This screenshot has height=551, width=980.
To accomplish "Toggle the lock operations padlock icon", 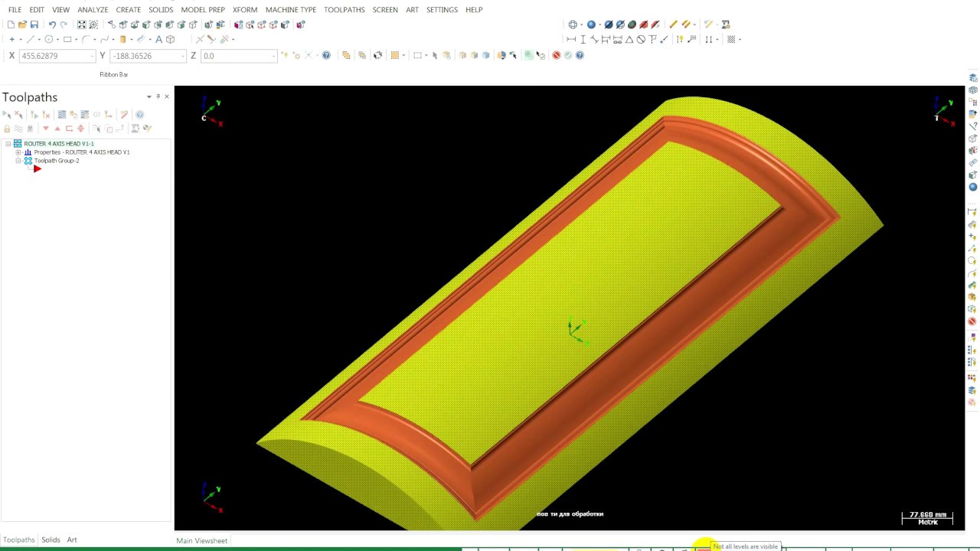I will 7,129.
